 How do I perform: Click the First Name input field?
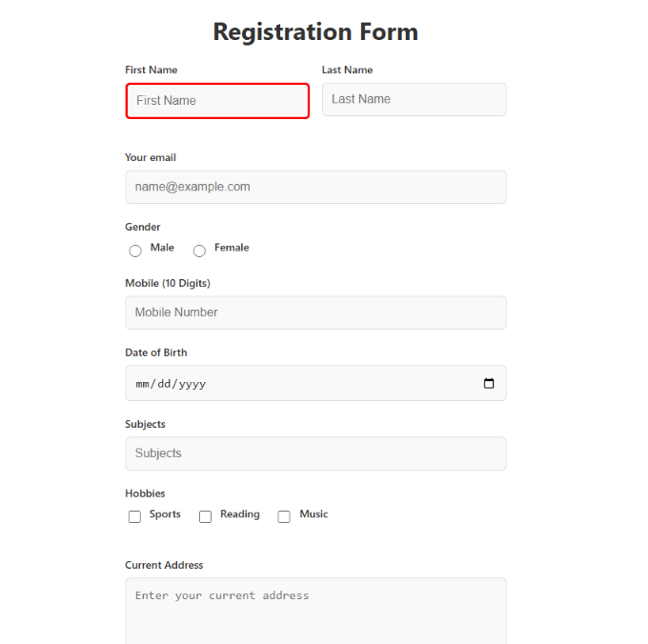click(x=217, y=101)
